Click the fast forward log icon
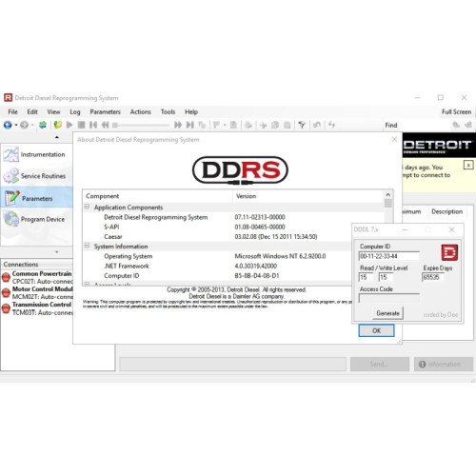Screen dimensions: 476x476 [178, 125]
